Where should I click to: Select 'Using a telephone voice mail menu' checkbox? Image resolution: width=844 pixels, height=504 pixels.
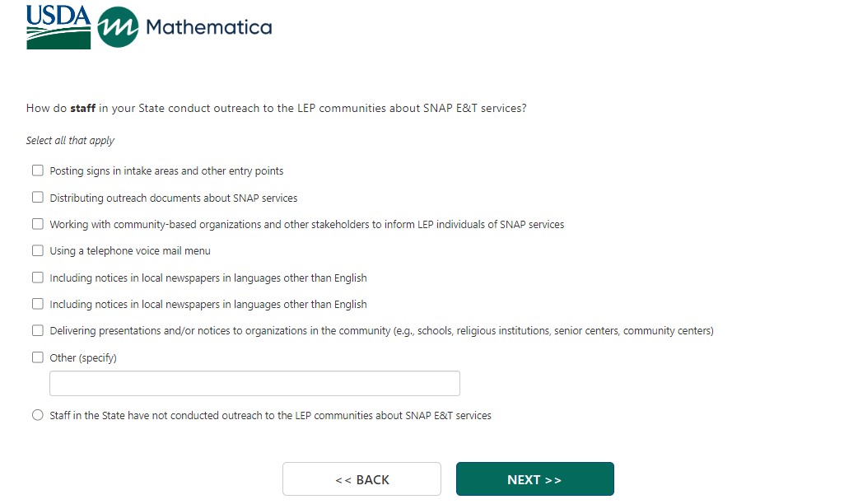click(x=37, y=250)
